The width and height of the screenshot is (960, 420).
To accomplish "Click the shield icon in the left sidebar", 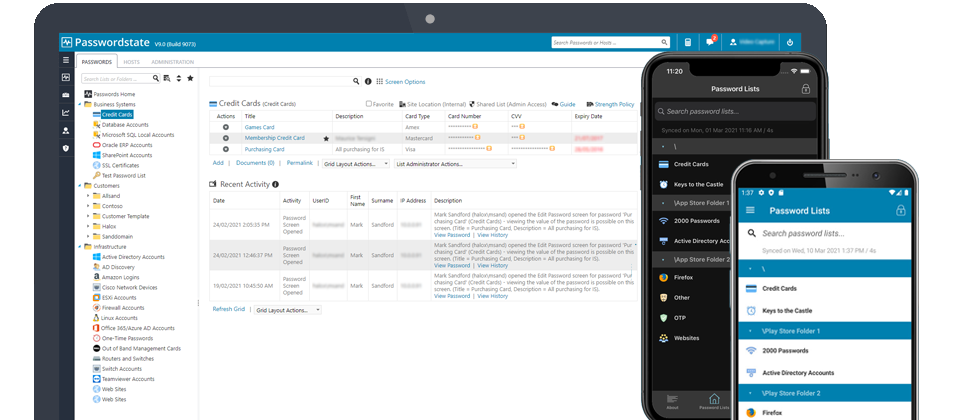I will 66,148.
